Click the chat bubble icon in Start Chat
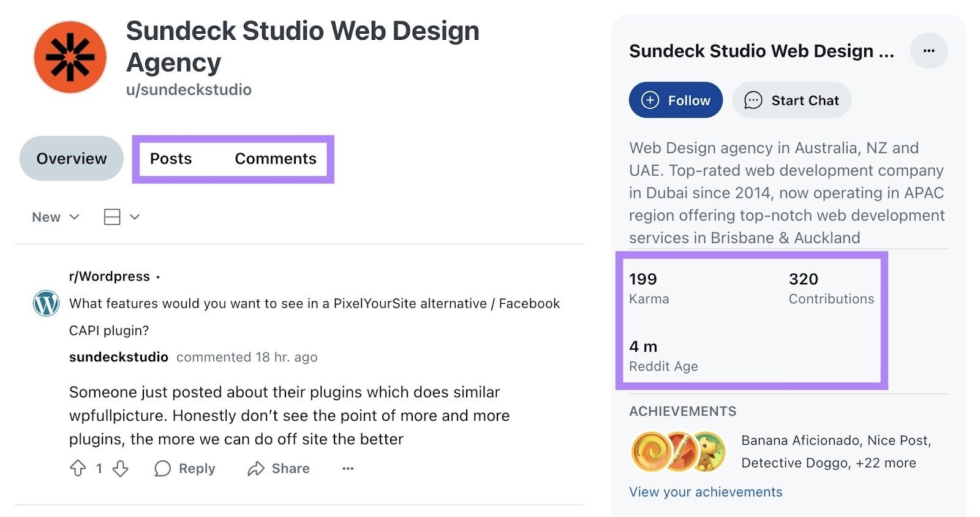This screenshot has height=517, width=980. tap(753, 100)
